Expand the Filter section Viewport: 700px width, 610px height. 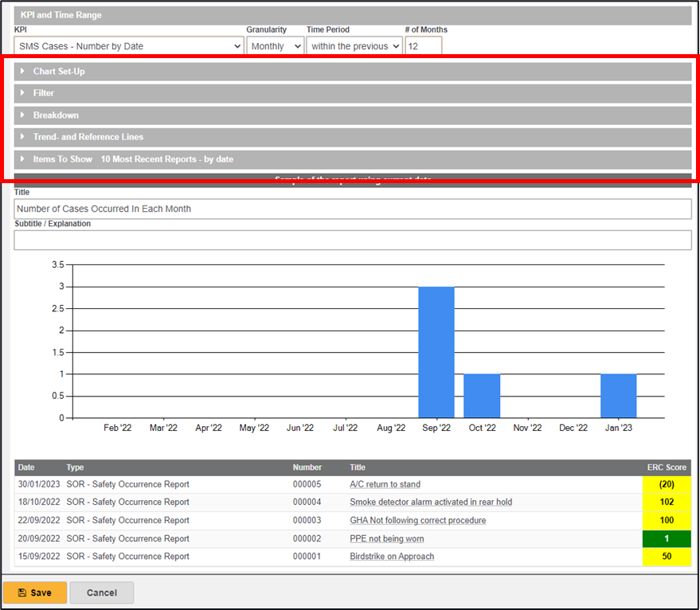click(x=43, y=93)
